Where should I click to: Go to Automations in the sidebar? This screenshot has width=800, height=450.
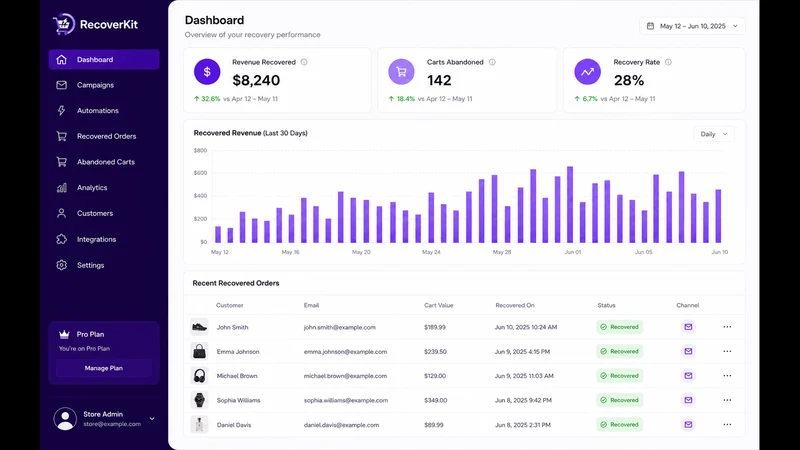pyautogui.click(x=104, y=110)
